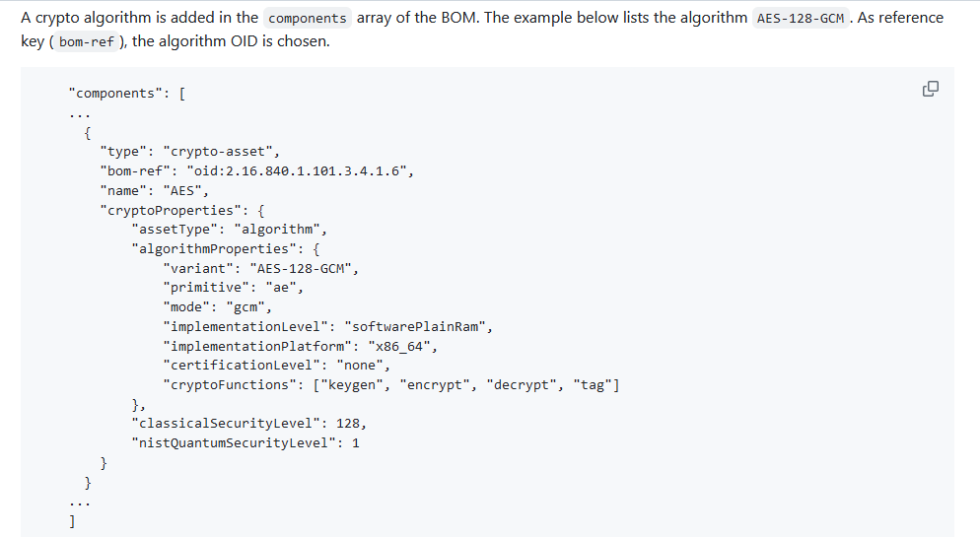The image size is (980, 537).
Task: Click the "mode": "gcm" line
Action: click(218, 307)
